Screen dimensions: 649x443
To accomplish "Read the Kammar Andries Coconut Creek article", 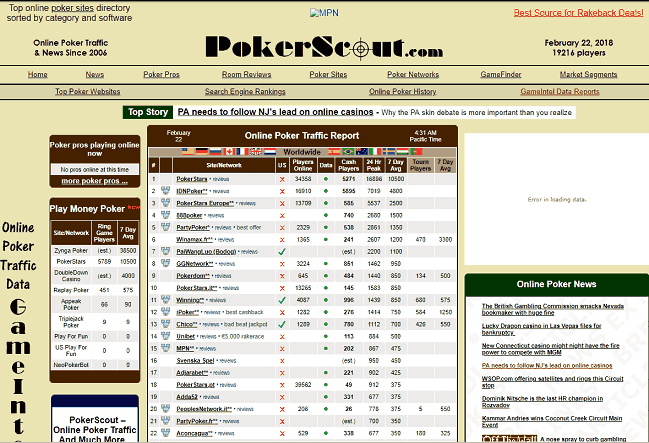I will tap(552, 421).
